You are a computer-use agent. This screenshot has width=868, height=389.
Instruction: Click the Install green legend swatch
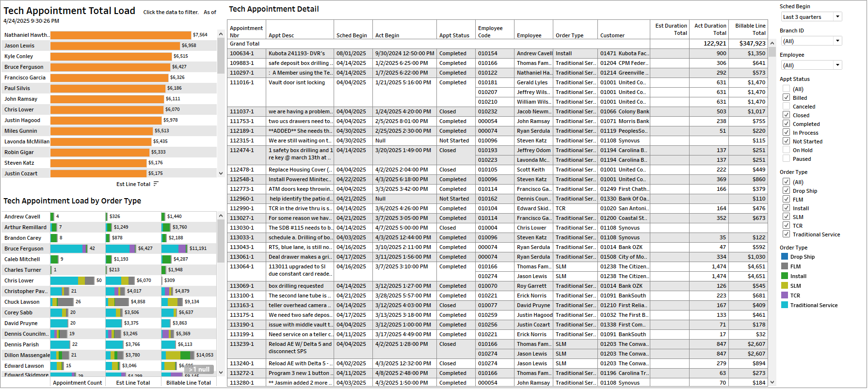pyautogui.click(x=785, y=276)
